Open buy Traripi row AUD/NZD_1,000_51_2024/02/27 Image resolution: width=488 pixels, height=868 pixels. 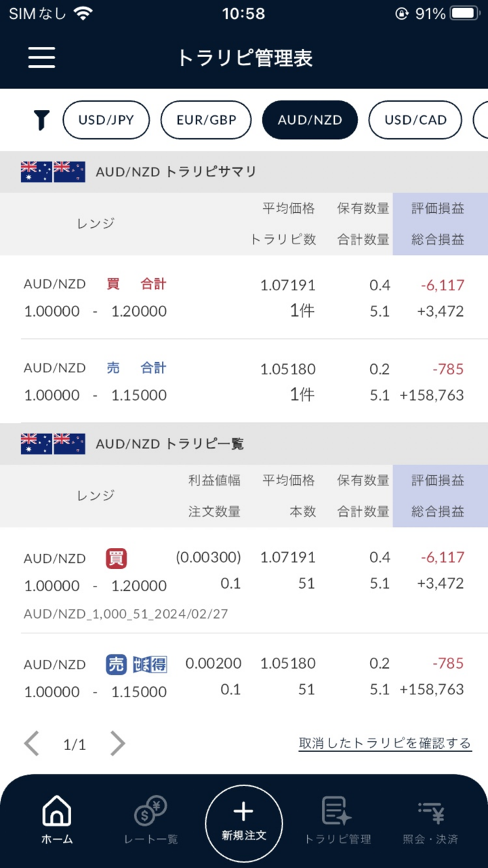244,583
